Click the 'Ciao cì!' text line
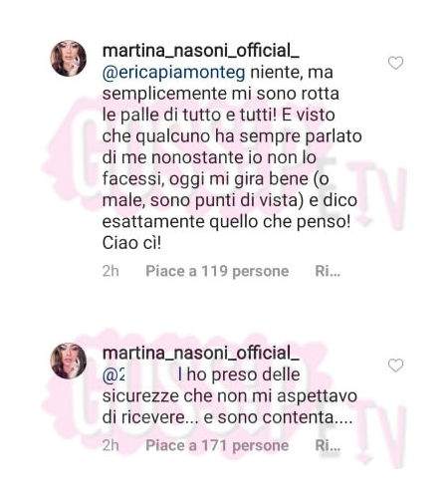This screenshot has width=448, height=500. tap(132, 243)
